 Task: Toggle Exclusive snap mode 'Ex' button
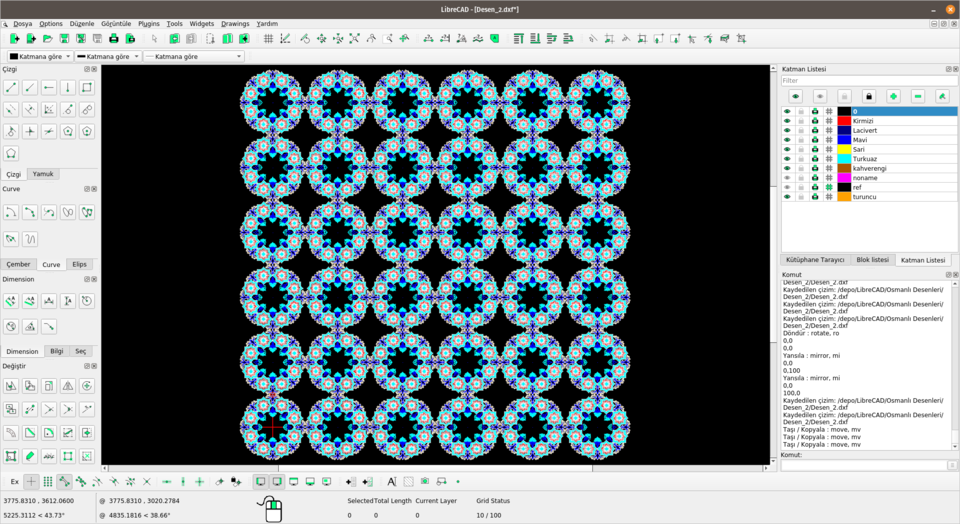click(x=15, y=482)
